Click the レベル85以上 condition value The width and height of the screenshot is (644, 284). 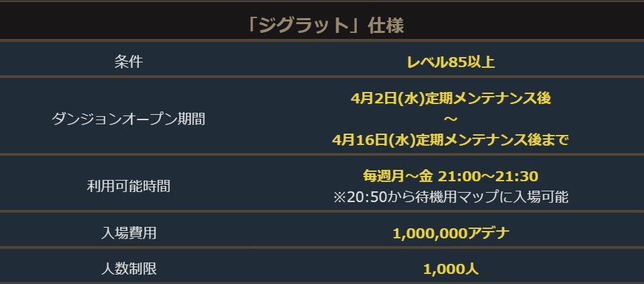point(451,62)
